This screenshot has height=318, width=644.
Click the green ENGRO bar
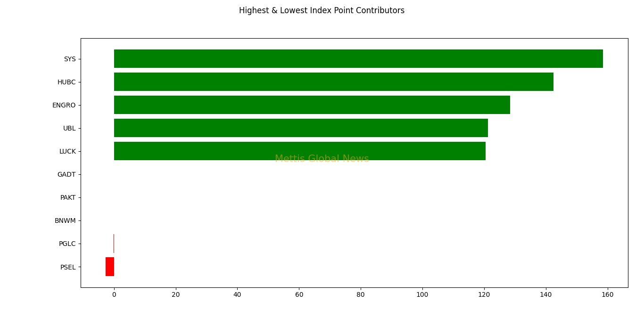[312, 105]
